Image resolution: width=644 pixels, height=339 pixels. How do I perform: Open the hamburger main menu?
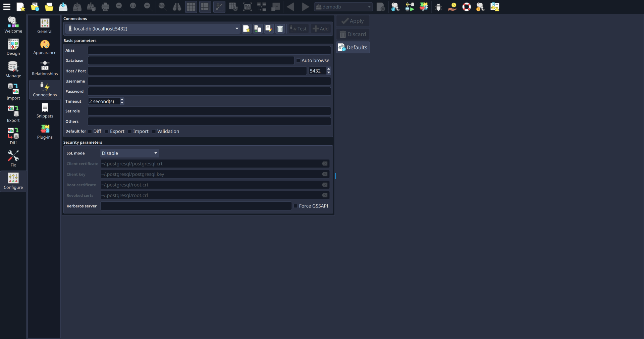point(7,7)
